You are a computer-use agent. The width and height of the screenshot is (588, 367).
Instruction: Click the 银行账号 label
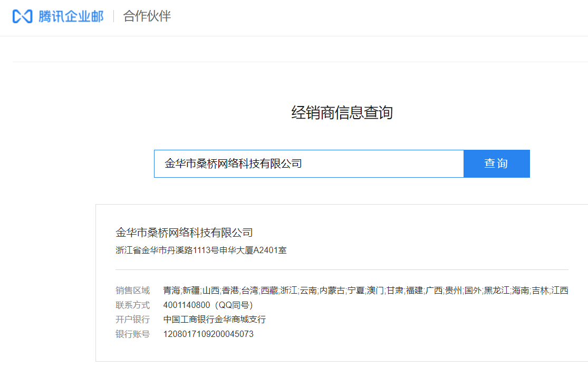132,334
